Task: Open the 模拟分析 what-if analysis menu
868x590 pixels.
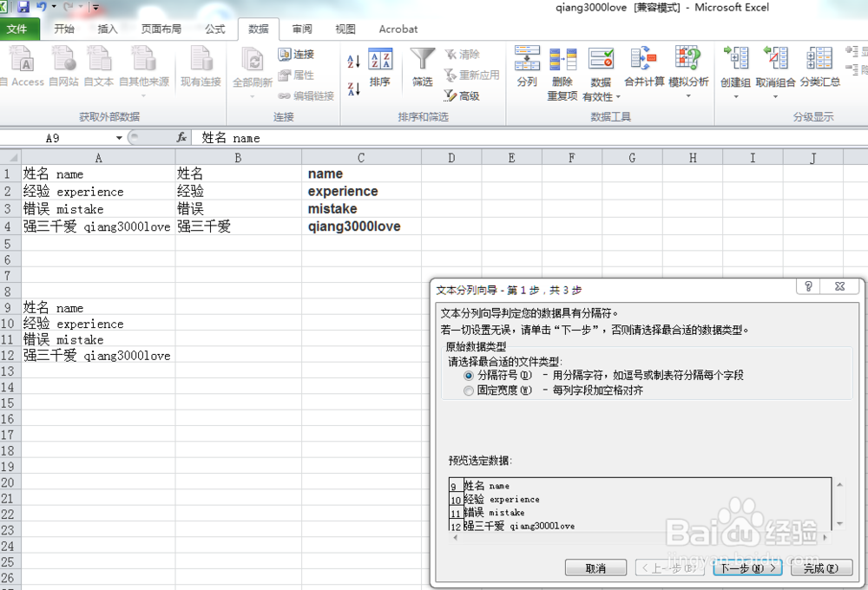Action: 688,72
